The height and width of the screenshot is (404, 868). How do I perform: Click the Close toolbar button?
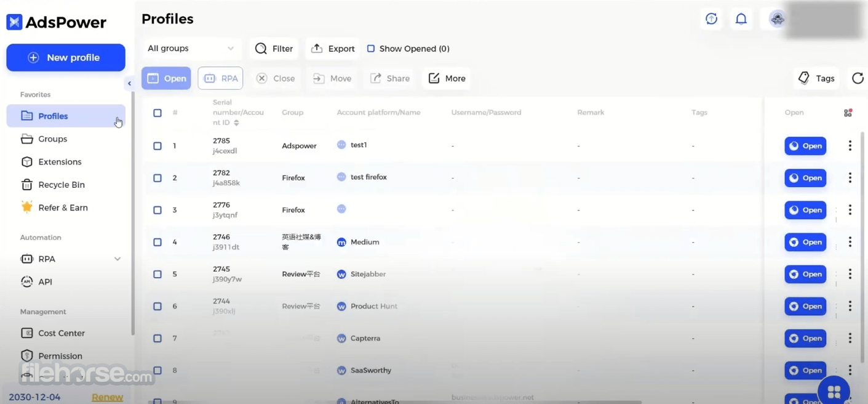[x=275, y=78]
